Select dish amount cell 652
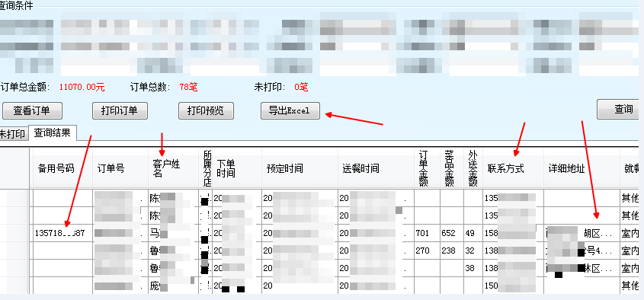644x300 pixels. [x=452, y=233]
